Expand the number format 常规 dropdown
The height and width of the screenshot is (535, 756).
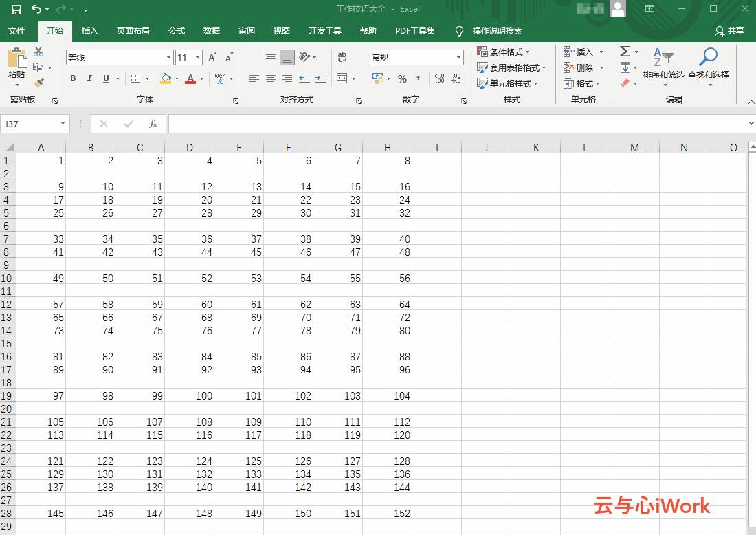(x=458, y=58)
